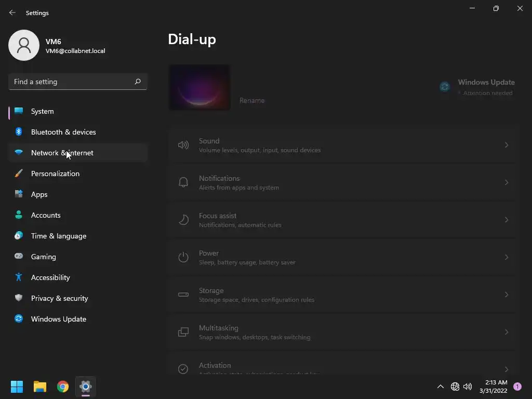Open the Notifications settings row
Image resolution: width=532 pixels, height=399 pixels.
[x=342, y=182]
